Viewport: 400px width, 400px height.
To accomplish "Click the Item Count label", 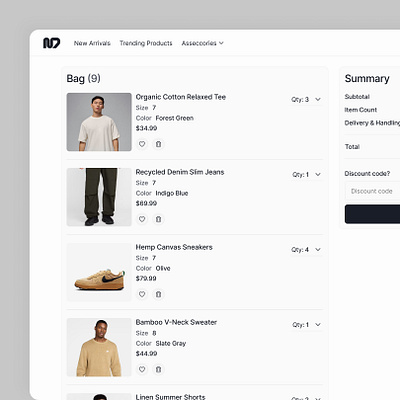I will click(x=361, y=110).
